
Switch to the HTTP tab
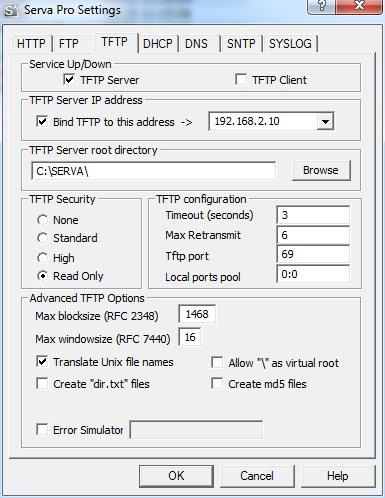pos(31,44)
